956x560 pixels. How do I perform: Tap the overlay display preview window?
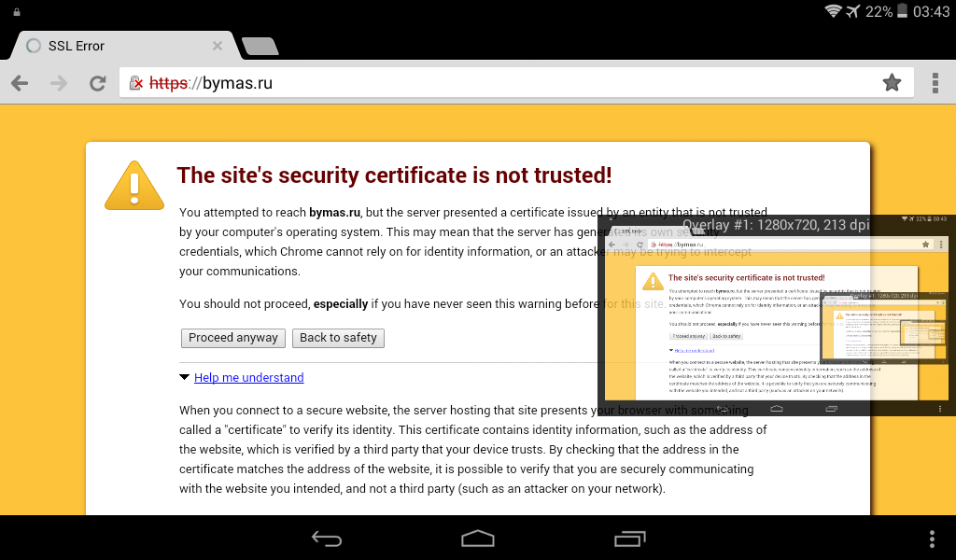(775, 317)
